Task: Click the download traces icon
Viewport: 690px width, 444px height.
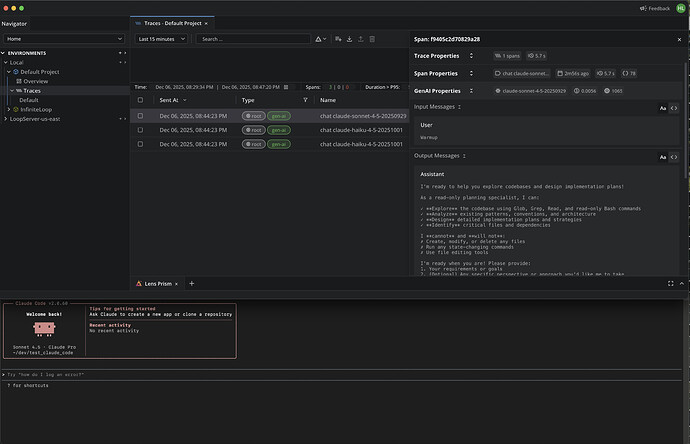Action: 348,39
